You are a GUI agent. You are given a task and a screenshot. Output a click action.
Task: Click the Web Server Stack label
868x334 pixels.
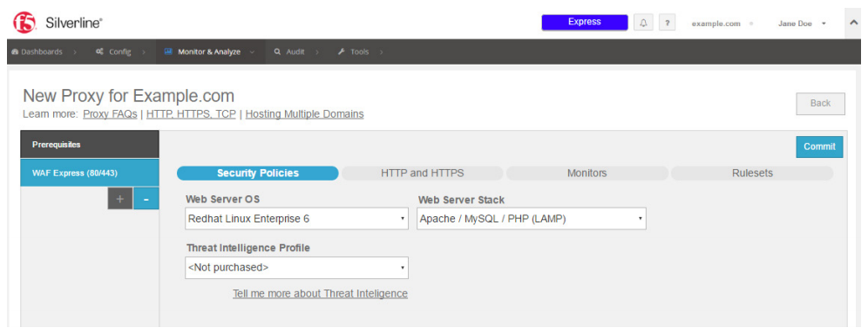(x=462, y=200)
